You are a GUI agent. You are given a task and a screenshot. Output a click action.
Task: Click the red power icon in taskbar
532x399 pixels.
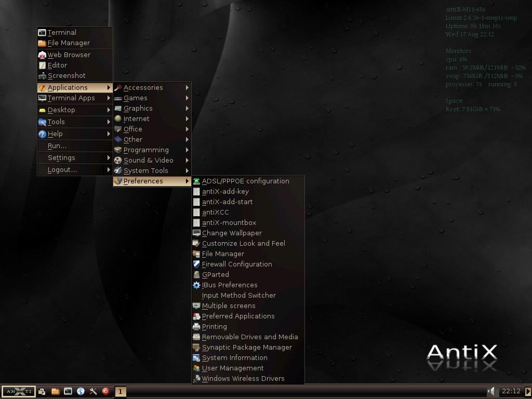105,392
